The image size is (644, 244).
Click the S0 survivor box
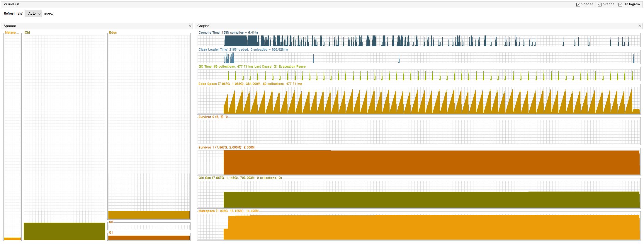(149, 227)
